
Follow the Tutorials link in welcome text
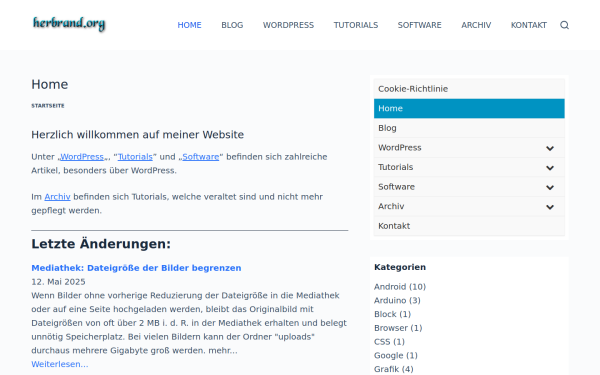(x=135, y=157)
